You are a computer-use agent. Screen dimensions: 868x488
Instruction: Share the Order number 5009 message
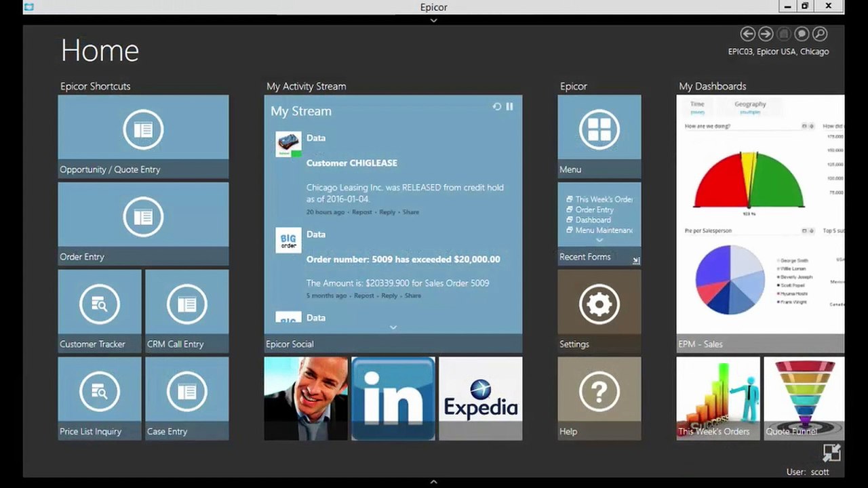413,296
